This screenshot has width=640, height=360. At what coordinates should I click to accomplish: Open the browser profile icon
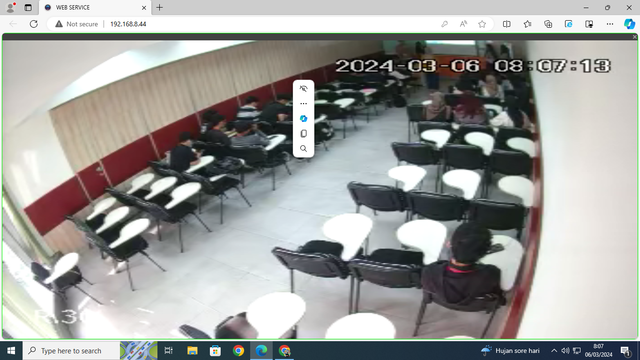[x=11, y=7]
